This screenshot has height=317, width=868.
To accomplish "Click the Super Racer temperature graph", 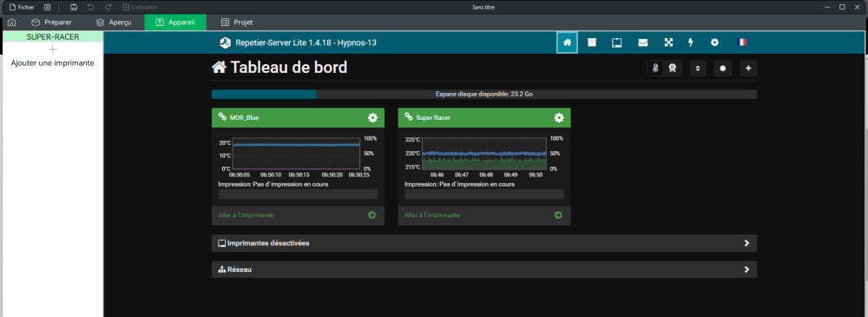I will coord(483,154).
